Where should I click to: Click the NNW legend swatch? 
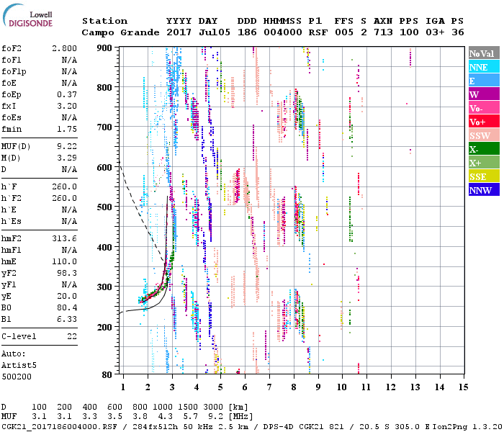click(484, 190)
